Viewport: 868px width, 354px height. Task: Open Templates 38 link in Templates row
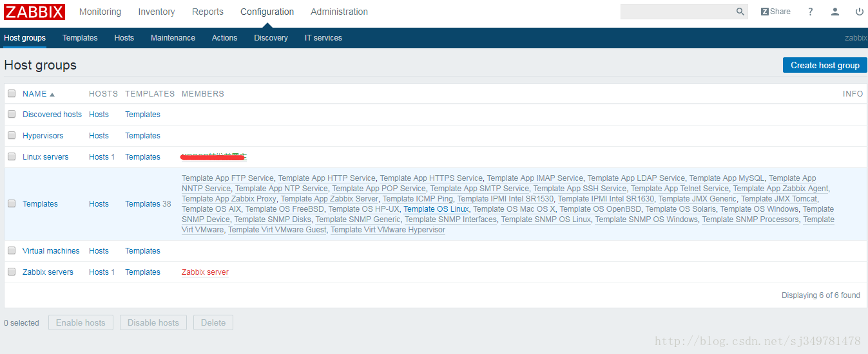(x=142, y=204)
